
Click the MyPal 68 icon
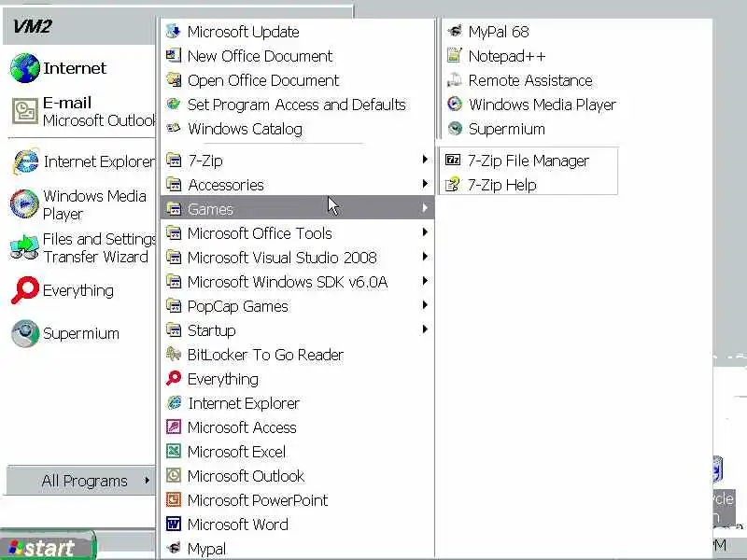455,32
